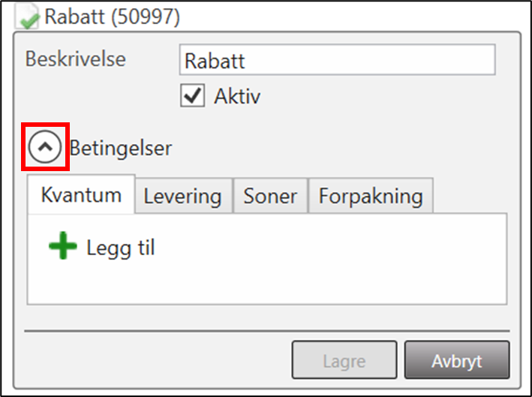This screenshot has width=532, height=397.
Task: Click the Rabatt (50997) window title text
Action: pyautogui.click(x=113, y=16)
